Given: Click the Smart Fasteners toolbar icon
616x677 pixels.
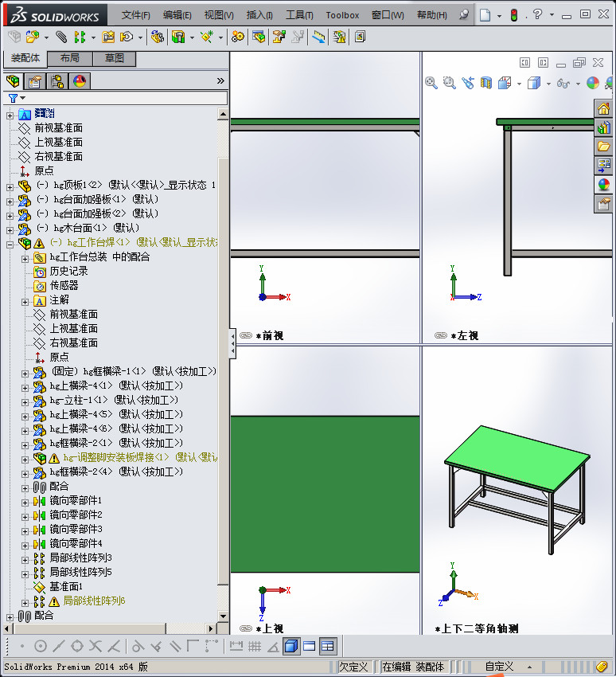Looking at the screenshot, I should pos(108,37).
